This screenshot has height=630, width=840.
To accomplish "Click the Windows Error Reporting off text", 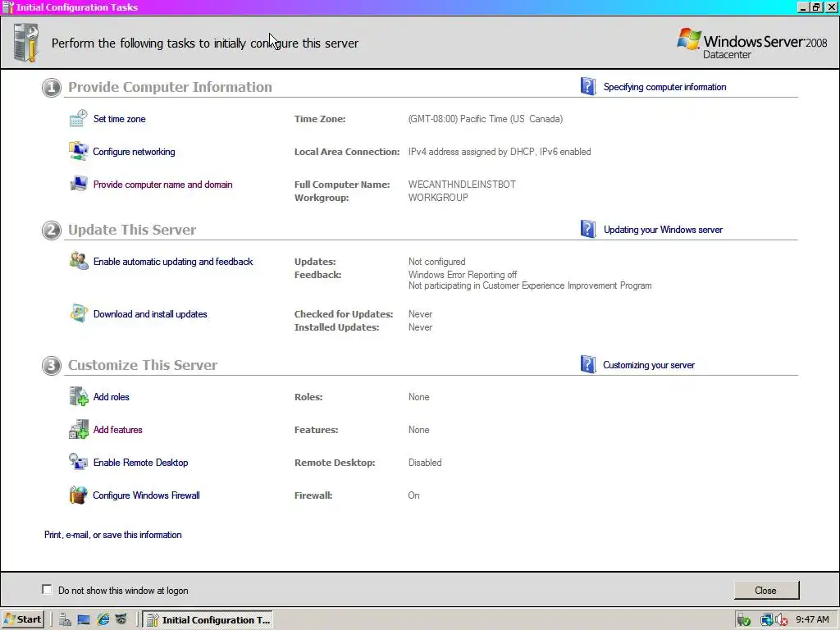I will click(x=463, y=275).
